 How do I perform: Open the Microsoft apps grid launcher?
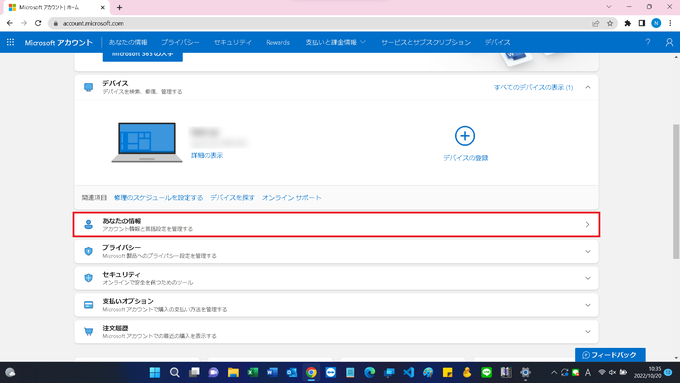[10, 42]
